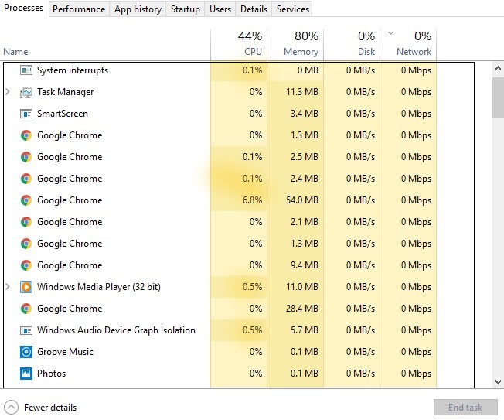This screenshot has height=420, width=504.
Task: Click the Chrome icon using 54.0 MB
Action: click(x=26, y=200)
